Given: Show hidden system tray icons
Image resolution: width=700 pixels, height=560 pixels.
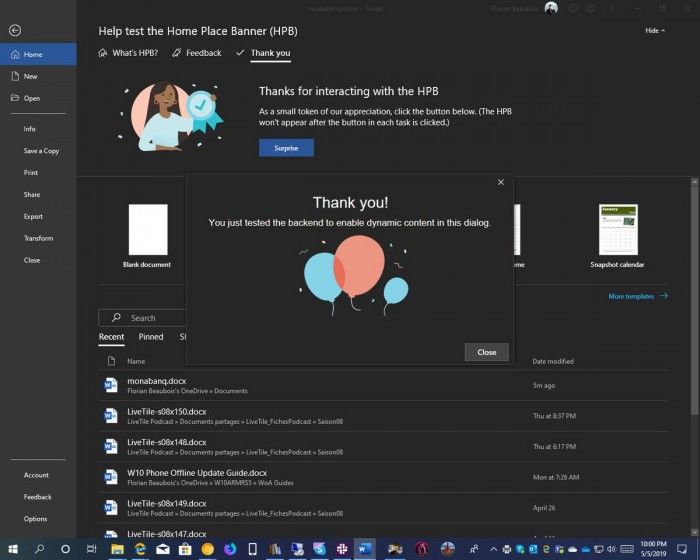Looking at the screenshot, I should coord(494,549).
